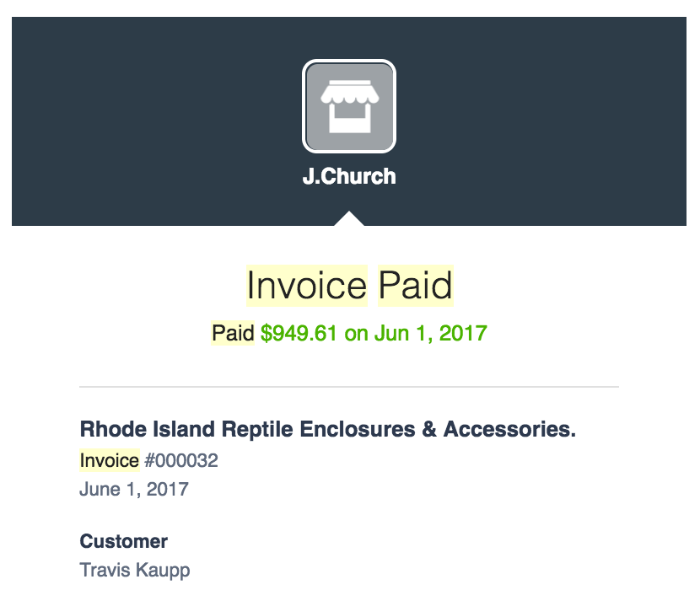Click the June 1, 2017 invoice date

pos(134,489)
